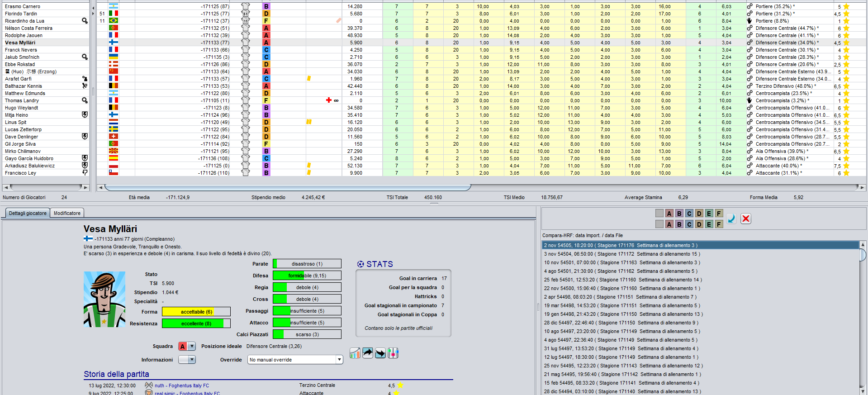
Task: Click position icon for Erasmo Carnero Portiere
Action: [x=749, y=6]
